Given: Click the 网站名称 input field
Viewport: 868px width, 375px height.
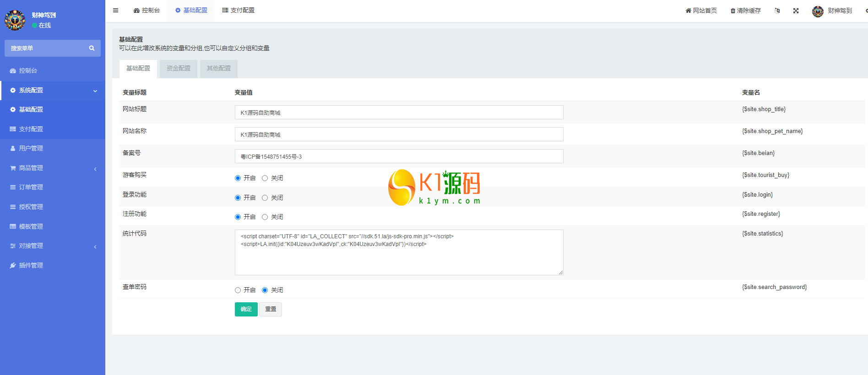Looking at the screenshot, I should coord(399,134).
